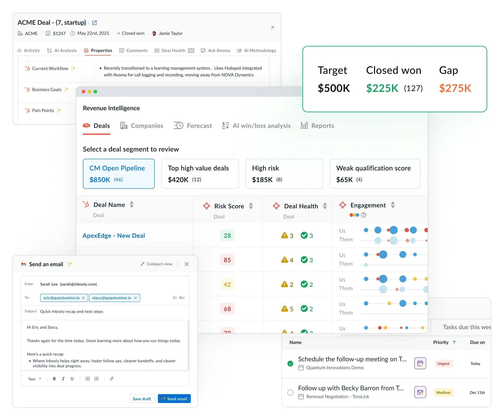Open the Comments tab on ACME Deal
Viewport: 504px width, 420px height.
137,50
